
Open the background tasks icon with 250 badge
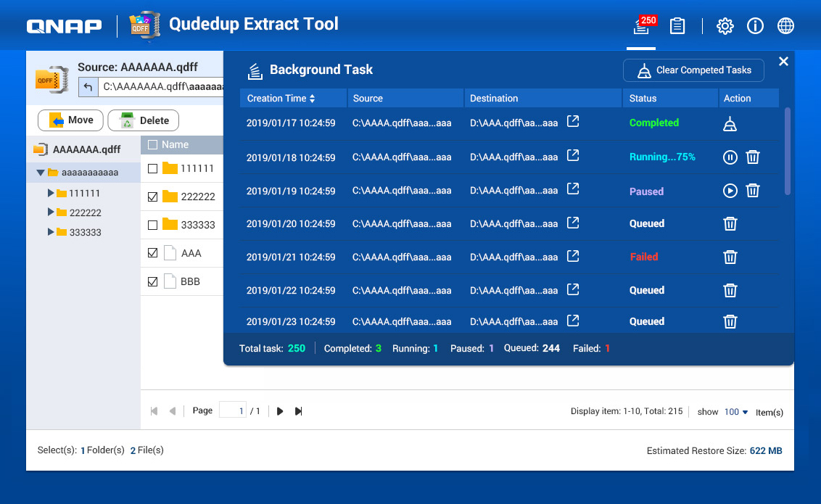(x=641, y=25)
